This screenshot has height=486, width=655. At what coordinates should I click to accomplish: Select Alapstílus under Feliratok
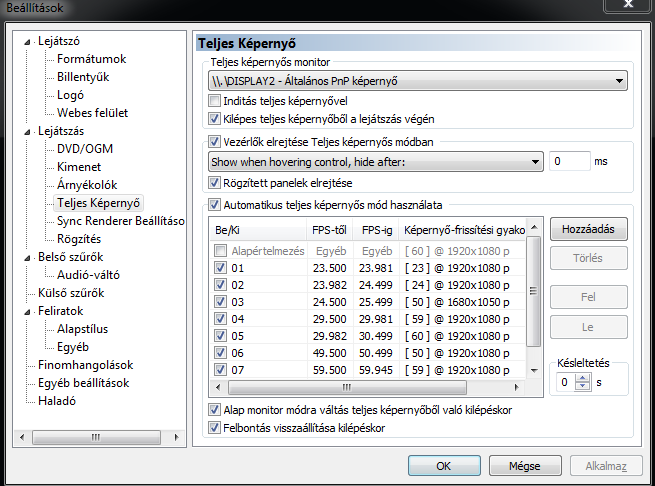(82, 329)
